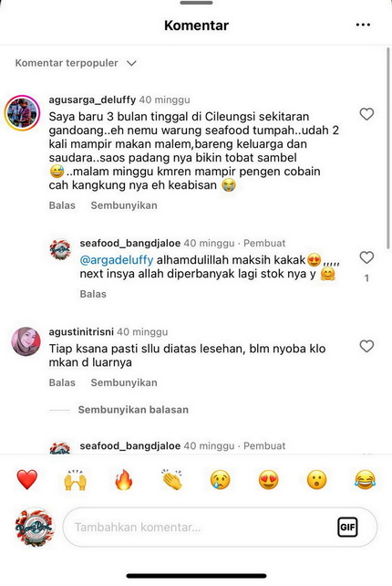Viewport: 392px width, 586px height.
Task: Insert the clapping hands emoji
Action: [172, 479]
